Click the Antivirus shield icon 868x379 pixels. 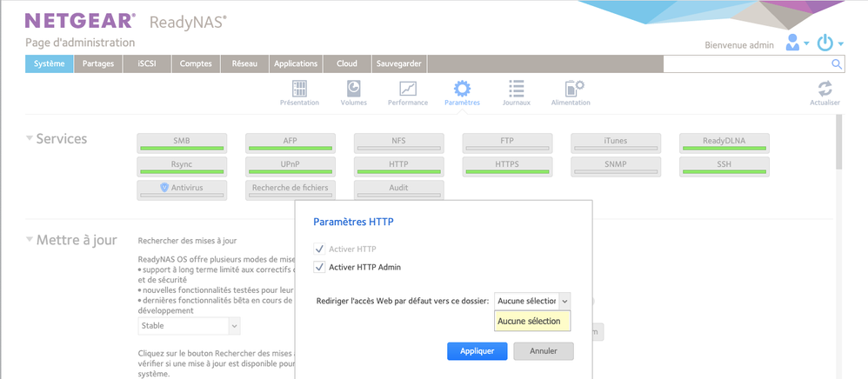point(164,188)
